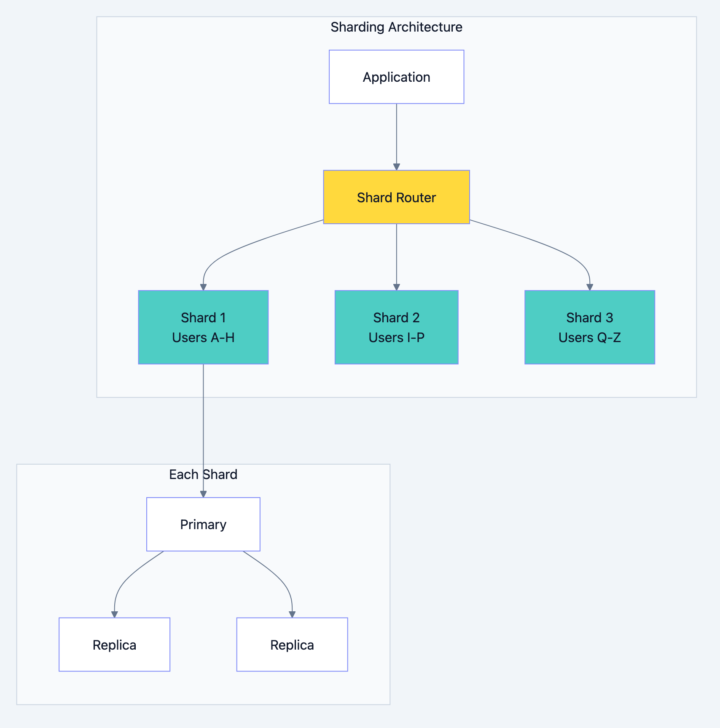Select Shard 1 Users A-H
This screenshot has height=728, width=720.
click(203, 327)
